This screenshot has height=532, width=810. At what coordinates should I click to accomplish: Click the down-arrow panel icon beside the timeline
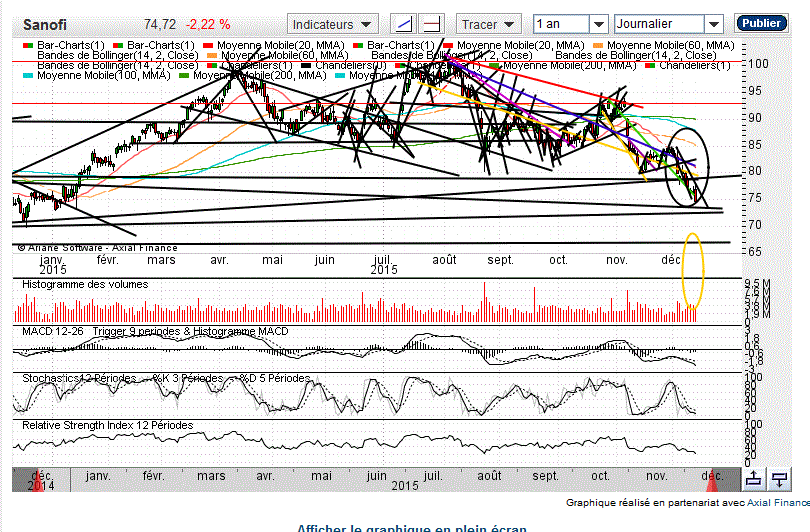779,479
